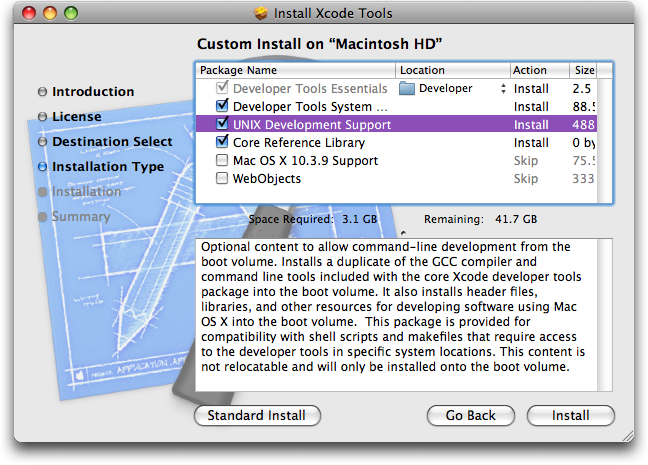Click the Go Back button
The width and height of the screenshot is (648, 465).
(x=470, y=415)
